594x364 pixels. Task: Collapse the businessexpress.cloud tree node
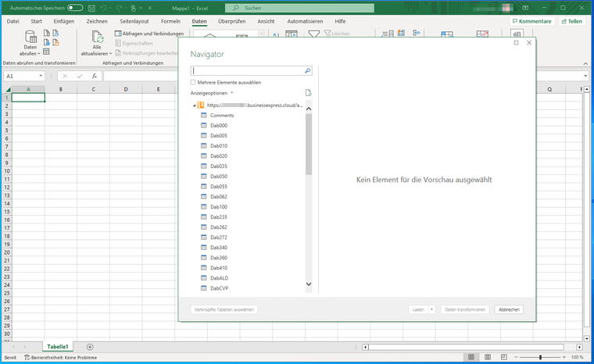(x=193, y=105)
